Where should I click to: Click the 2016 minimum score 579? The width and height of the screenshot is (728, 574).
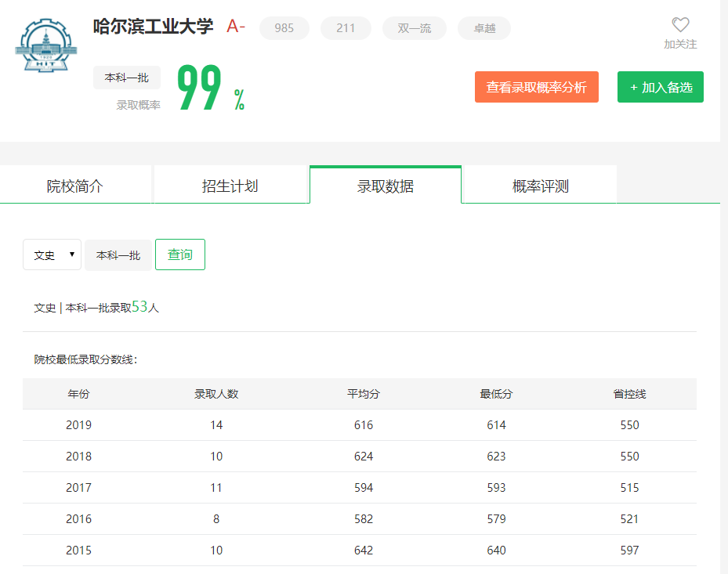pyautogui.click(x=496, y=518)
